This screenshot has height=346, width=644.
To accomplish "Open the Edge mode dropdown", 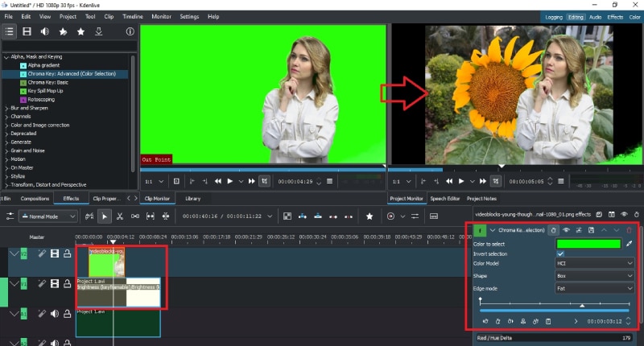I will tap(595, 287).
